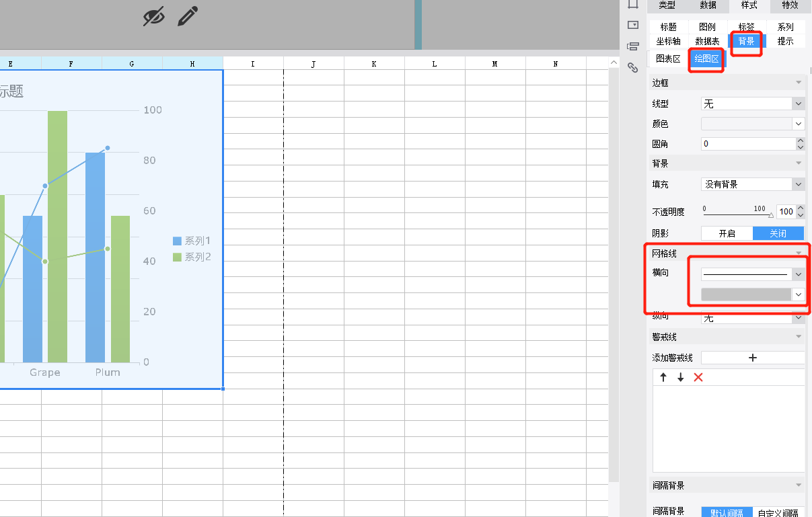Select column header F
812x517 pixels.
(x=71, y=64)
